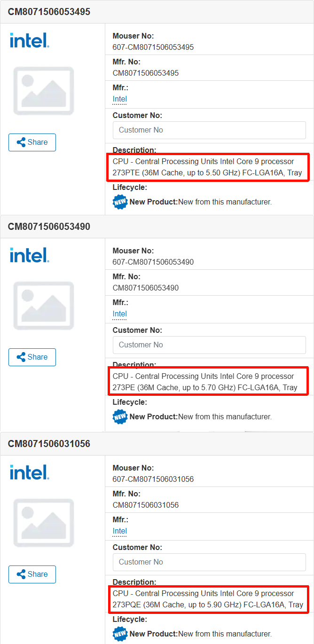The height and width of the screenshot is (644, 314).
Task: Click Intel logo on CM8071506031056 card
Action: click(29, 472)
